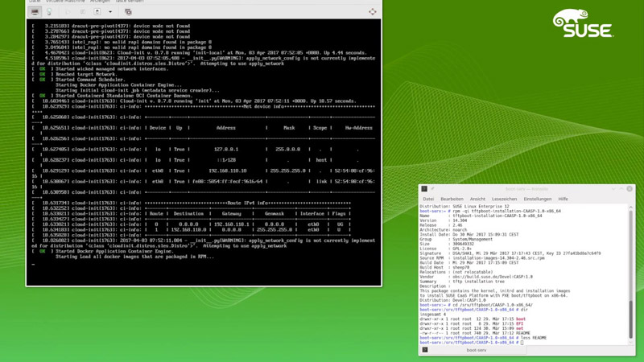644x362 pixels.
Task: Open the Konsole window menu icon
Action: 424,189
